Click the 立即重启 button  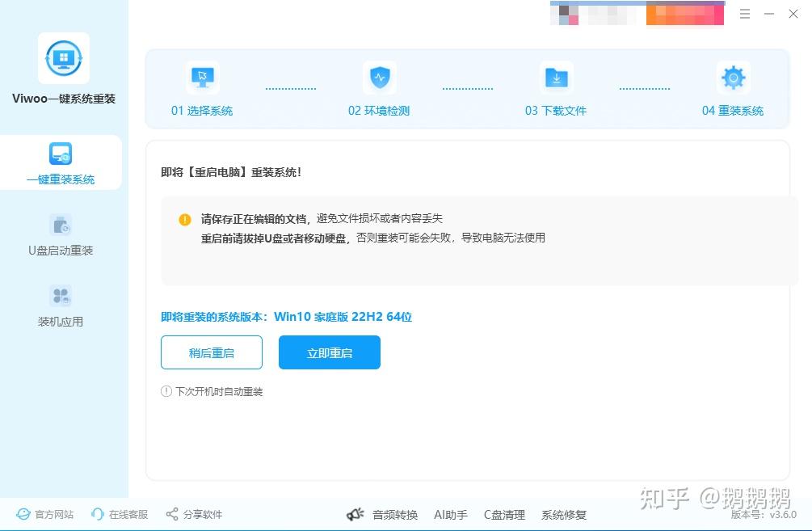pos(330,352)
